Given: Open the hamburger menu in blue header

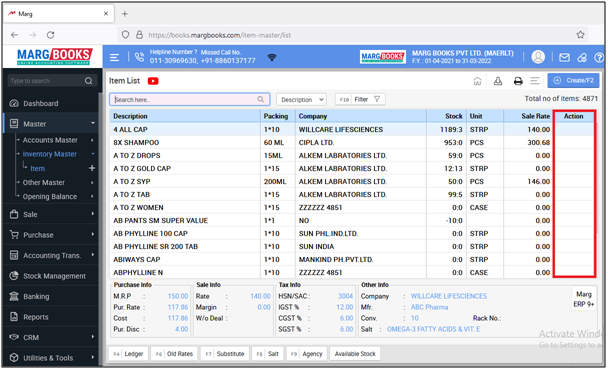Looking at the screenshot, I should 114,58.
